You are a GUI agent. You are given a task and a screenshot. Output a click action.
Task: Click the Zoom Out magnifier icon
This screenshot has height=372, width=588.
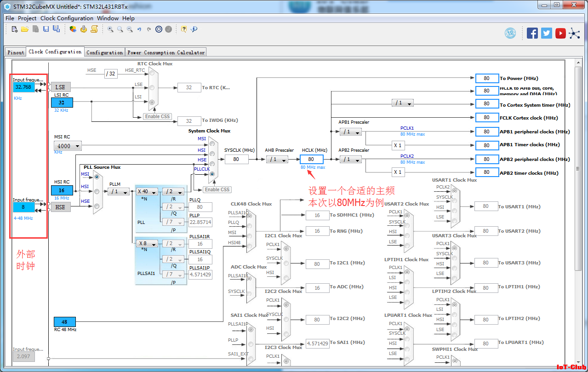(130, 29)
